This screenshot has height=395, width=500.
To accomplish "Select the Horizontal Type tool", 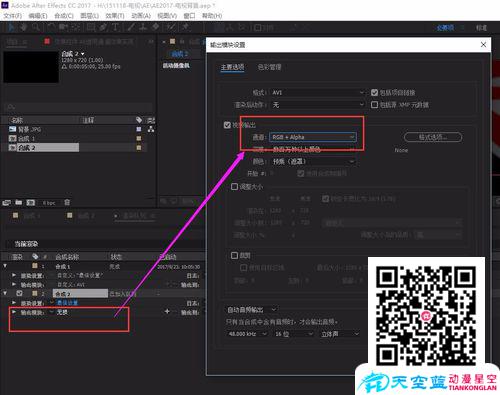I will point(115,27).
